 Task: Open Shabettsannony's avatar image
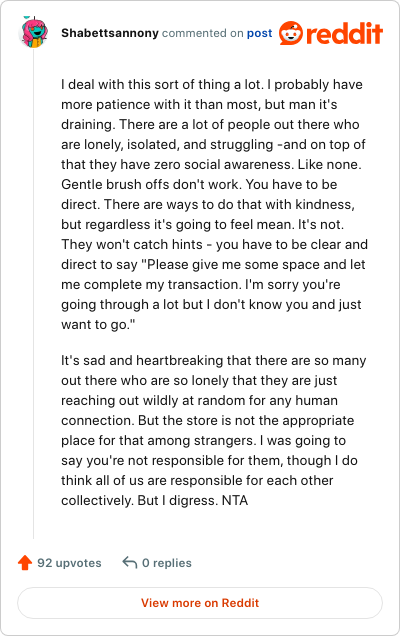click(x=34, y=32)
